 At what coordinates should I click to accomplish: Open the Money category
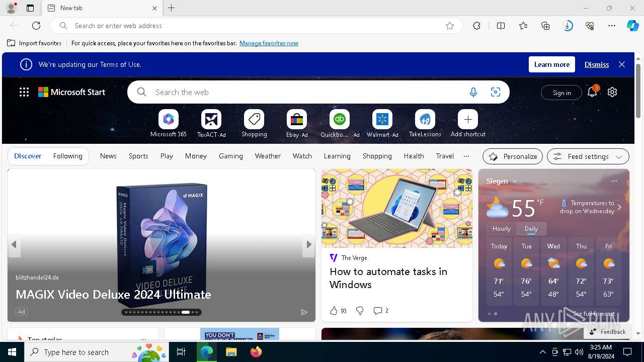tap(196, 156)
